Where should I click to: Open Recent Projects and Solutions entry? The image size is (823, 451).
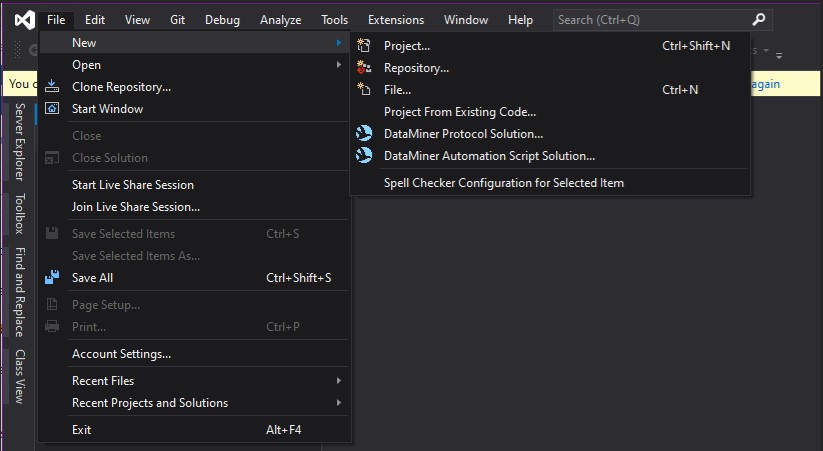click(x=194, y=403)
